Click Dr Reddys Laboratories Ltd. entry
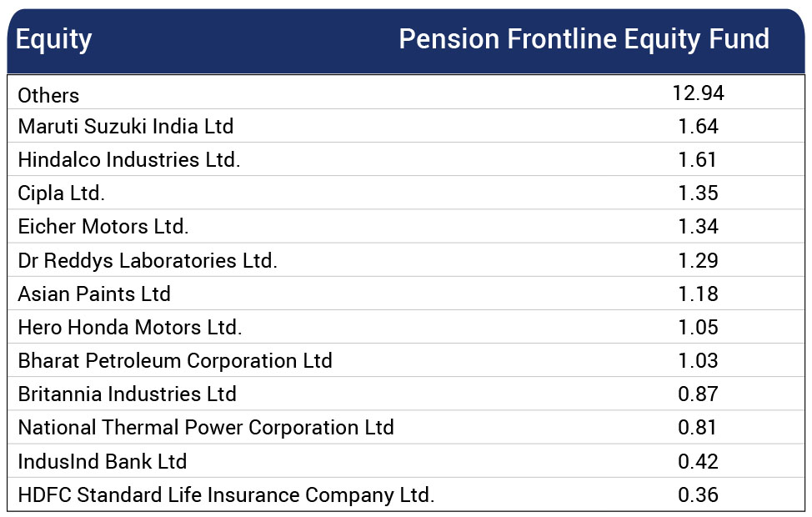 pos(148,260)
